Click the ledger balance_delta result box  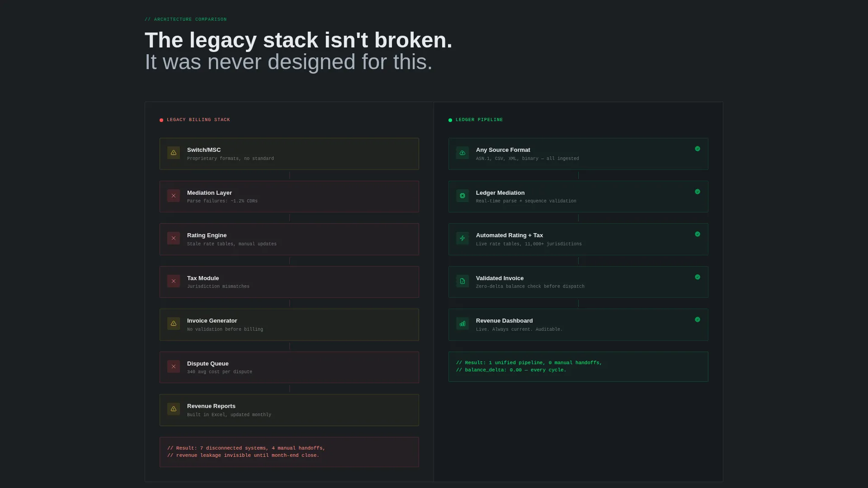click(578, 366)
